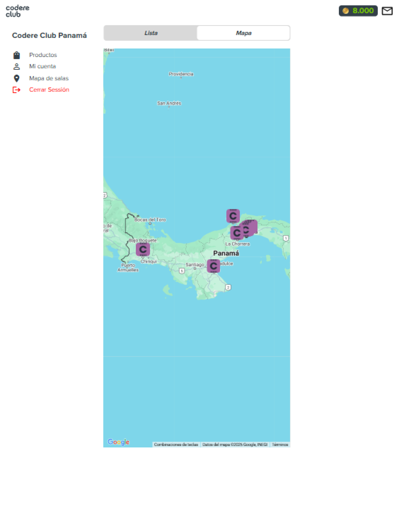Screen dimensions: 399x532
Task: Click the Cerrar Sessión logout icon
Action: click(17, 90)
